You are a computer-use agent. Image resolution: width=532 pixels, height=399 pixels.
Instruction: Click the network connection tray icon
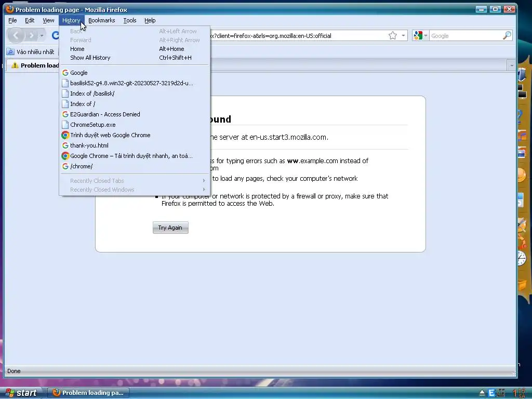coord(501,393)
